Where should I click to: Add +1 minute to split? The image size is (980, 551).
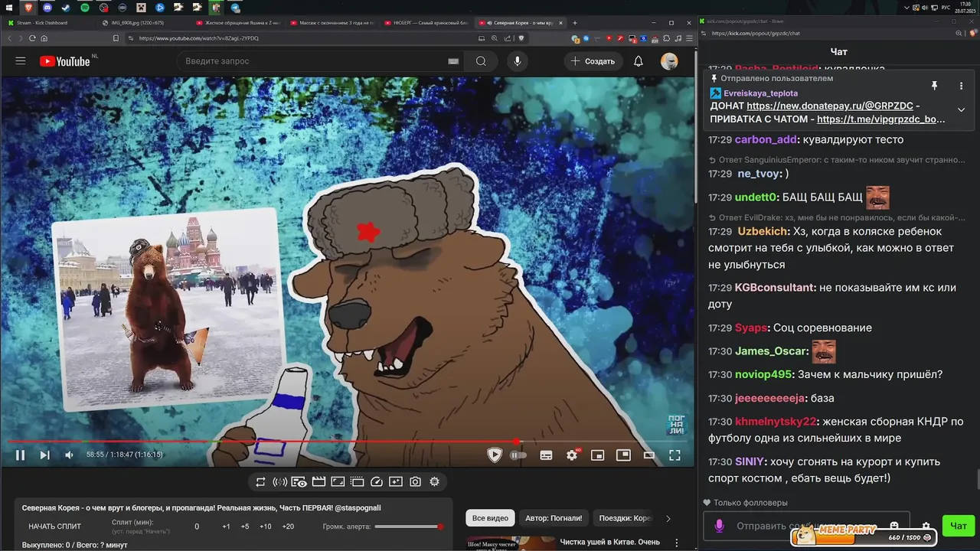[x=226, y=527]
